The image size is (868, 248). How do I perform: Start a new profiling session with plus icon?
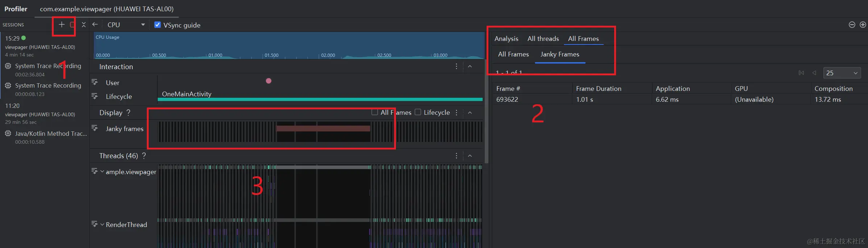[x=62, y=24]
